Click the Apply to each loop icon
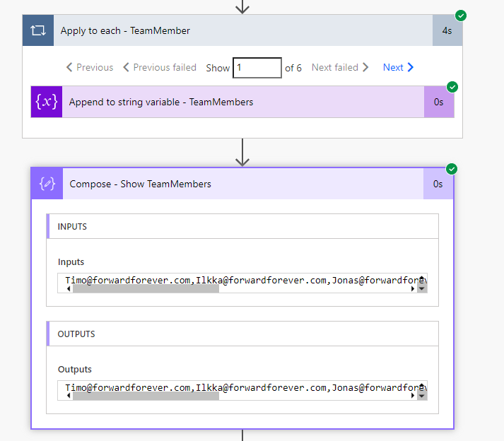 37,31
